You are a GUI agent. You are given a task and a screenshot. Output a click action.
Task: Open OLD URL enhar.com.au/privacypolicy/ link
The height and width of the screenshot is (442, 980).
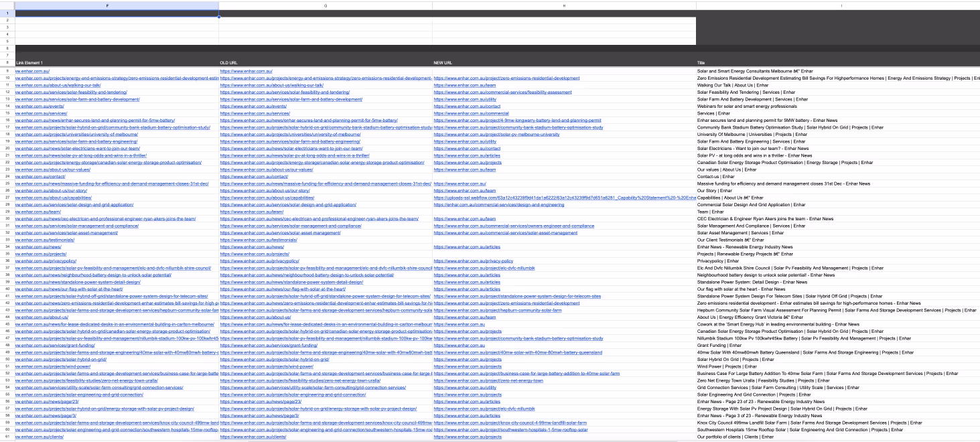[x=259, y=261]
